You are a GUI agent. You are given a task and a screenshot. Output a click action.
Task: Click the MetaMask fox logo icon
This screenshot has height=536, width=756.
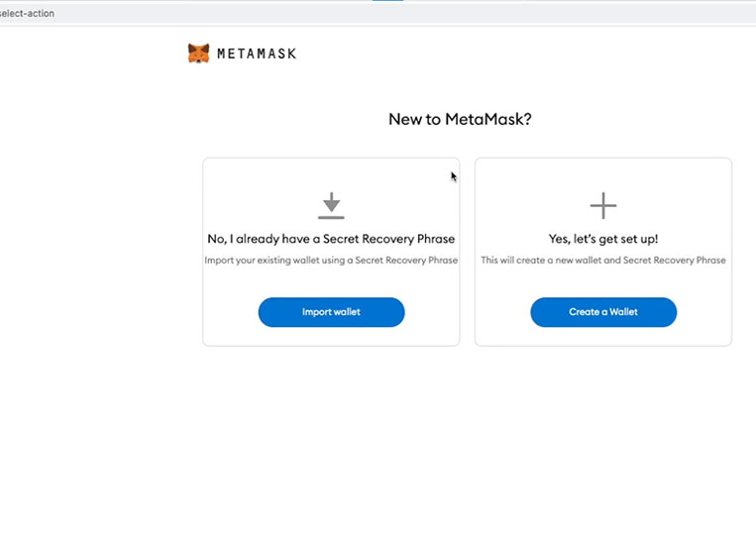[198, 54]
